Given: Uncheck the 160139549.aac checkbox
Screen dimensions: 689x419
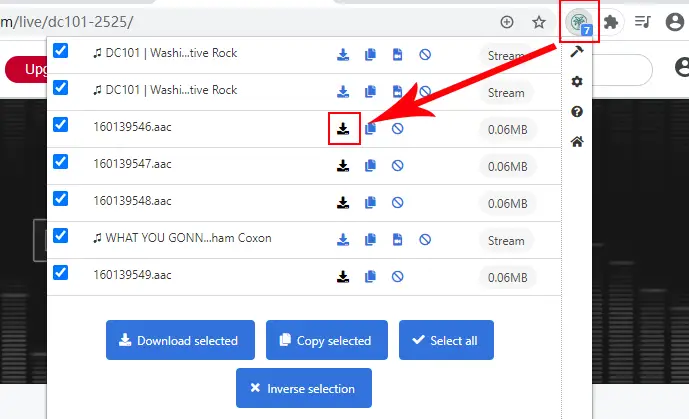Looking at the screenshot, I should [x=60, y=272].
